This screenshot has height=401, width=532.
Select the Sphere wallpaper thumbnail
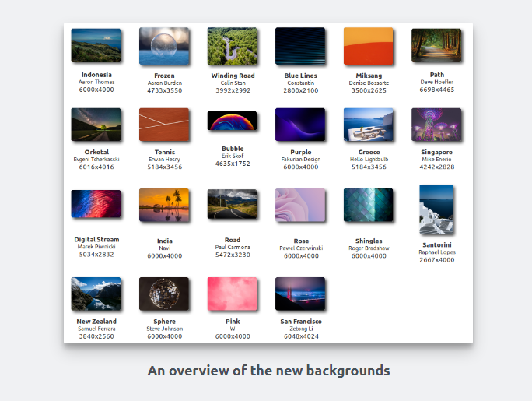[164, 294]
